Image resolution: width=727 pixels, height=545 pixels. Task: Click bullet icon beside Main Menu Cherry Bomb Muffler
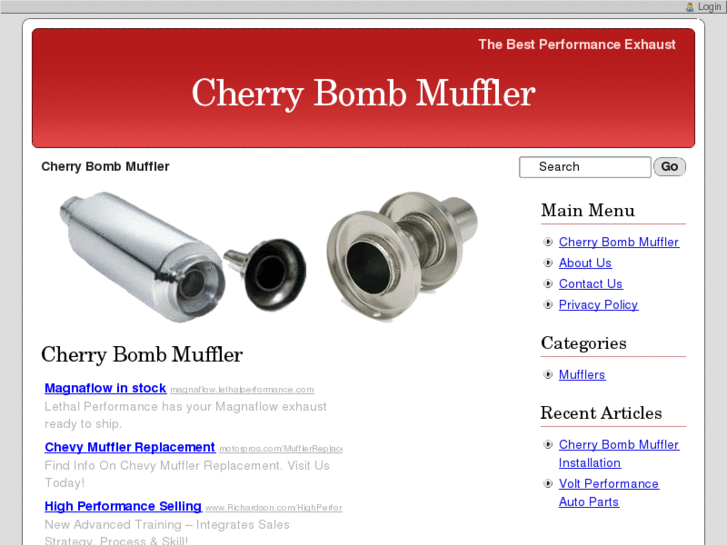tap(548, 242)
